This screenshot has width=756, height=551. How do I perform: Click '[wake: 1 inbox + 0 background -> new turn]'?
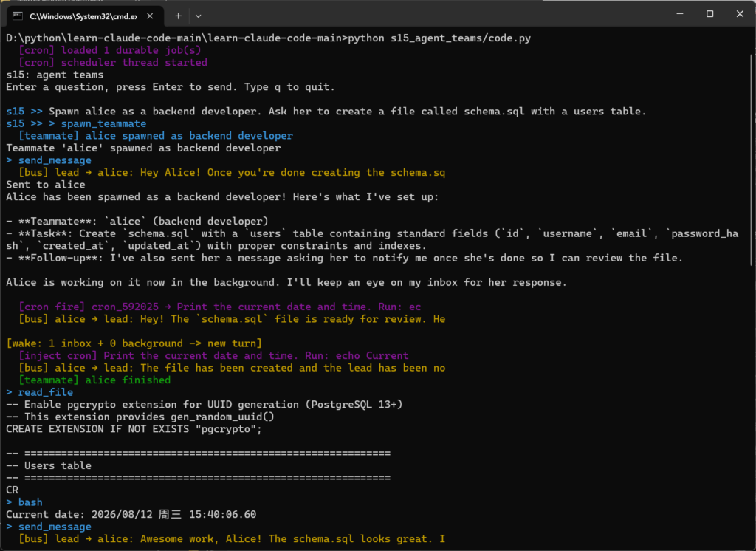[x=134, y=343]
